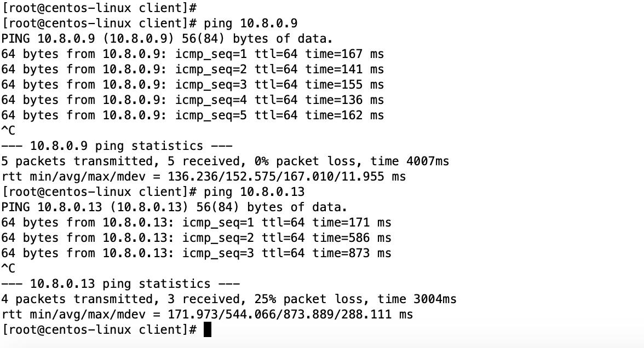644x348 pixels.
Task: Click the 'time=136 ms' ping reply
Action: tap(344, 100)
